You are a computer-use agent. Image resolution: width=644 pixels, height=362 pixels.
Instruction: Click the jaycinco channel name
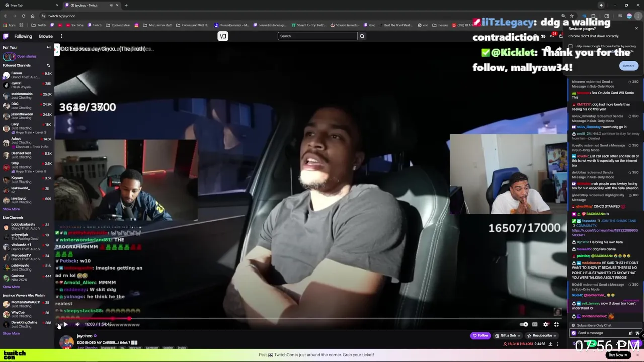coord(85,336)
